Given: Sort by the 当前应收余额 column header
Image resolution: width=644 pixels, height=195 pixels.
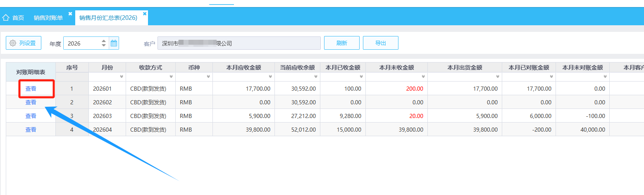Looking at the screenshot, I should [x=297, y=67].
